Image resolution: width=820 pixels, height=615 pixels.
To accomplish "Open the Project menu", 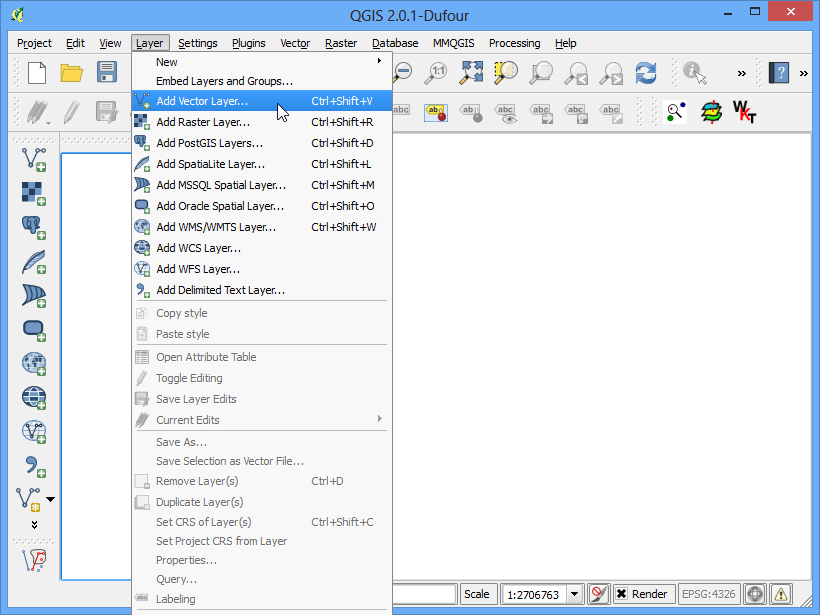I will 35,43.
